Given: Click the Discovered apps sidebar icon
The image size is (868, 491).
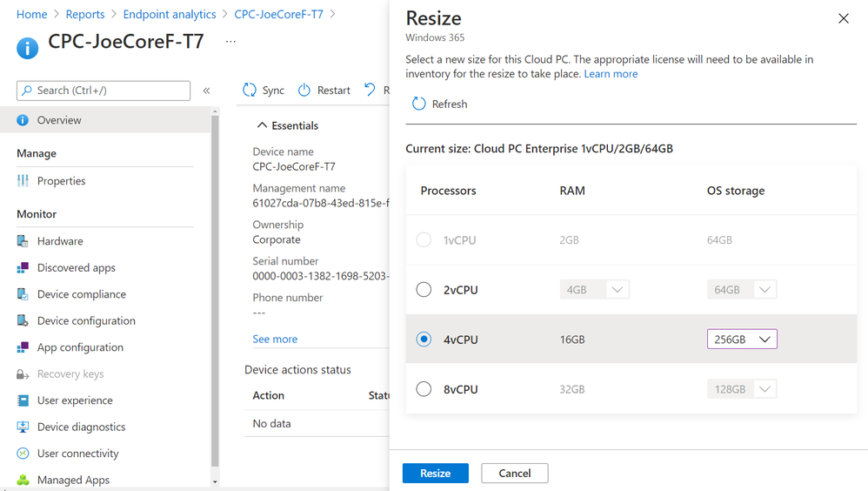Looking at the screenshot, I should click(23, 268).
